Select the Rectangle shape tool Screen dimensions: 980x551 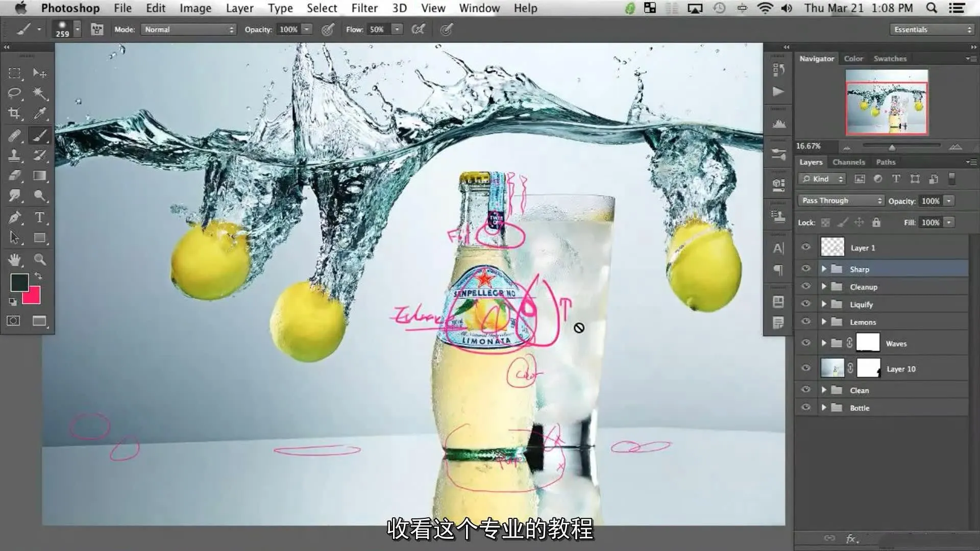click(40, 238)
